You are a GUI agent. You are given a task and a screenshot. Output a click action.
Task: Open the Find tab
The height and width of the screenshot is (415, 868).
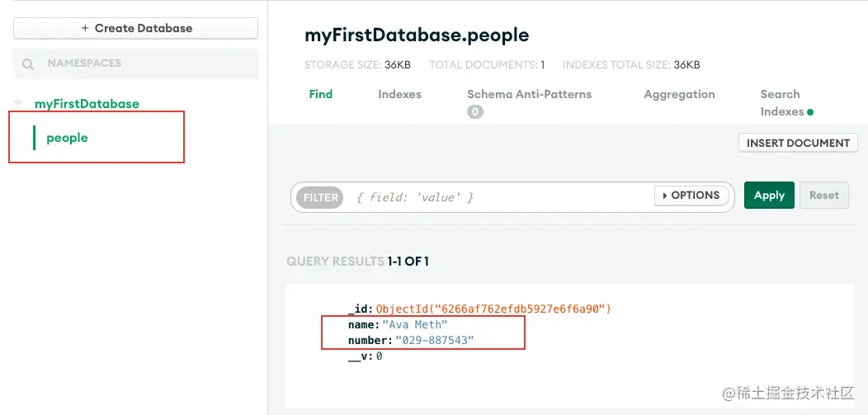point(321,94)
